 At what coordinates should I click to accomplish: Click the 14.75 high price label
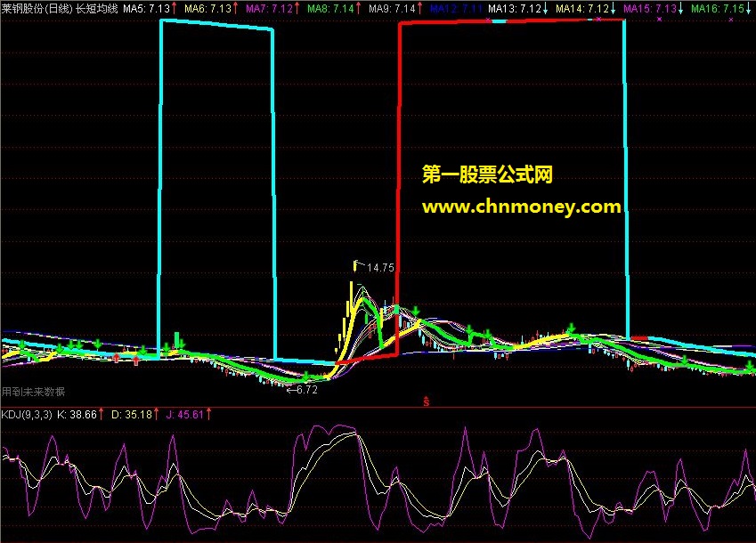click(x=380, y=268)
